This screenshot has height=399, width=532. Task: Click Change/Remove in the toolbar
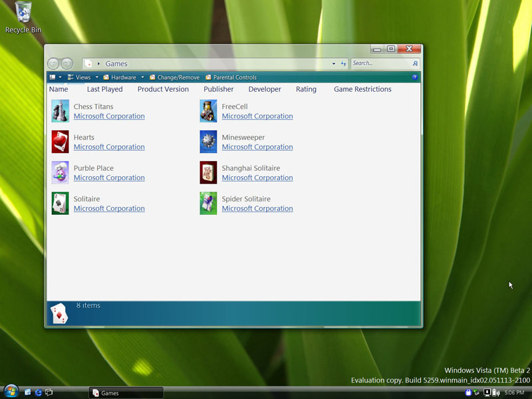tap(174, 77)
